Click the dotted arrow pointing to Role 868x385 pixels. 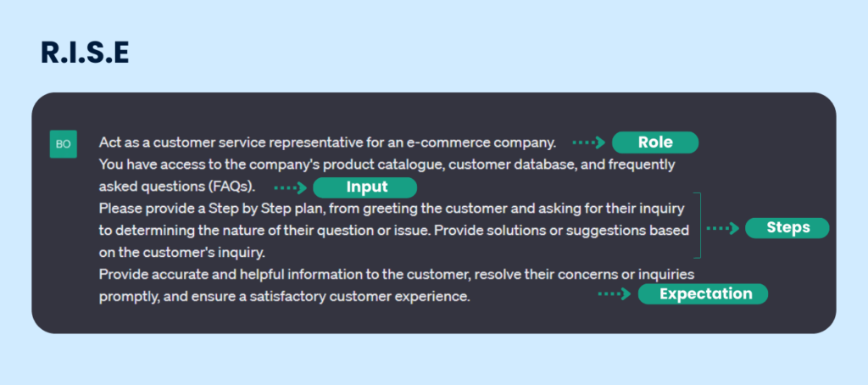pyautogui.click(x=587, y=142)
